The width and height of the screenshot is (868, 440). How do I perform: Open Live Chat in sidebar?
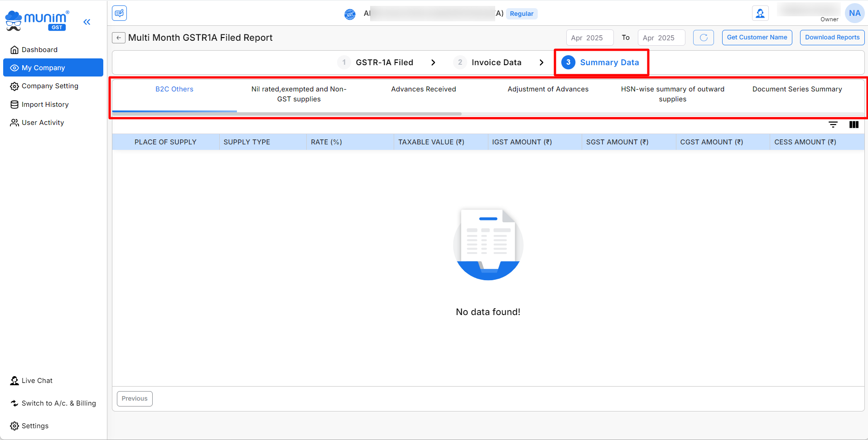click(37, 381)
